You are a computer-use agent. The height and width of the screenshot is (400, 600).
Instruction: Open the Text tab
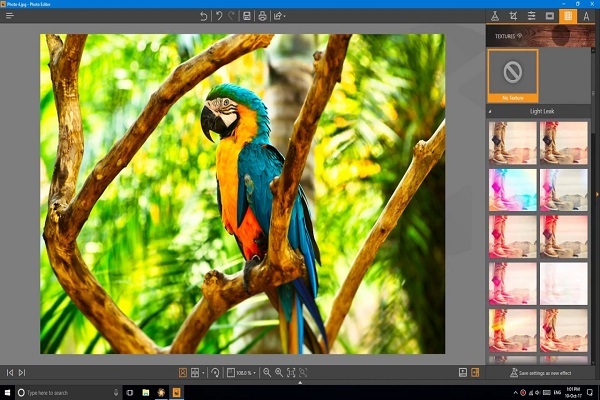(586, 16)
